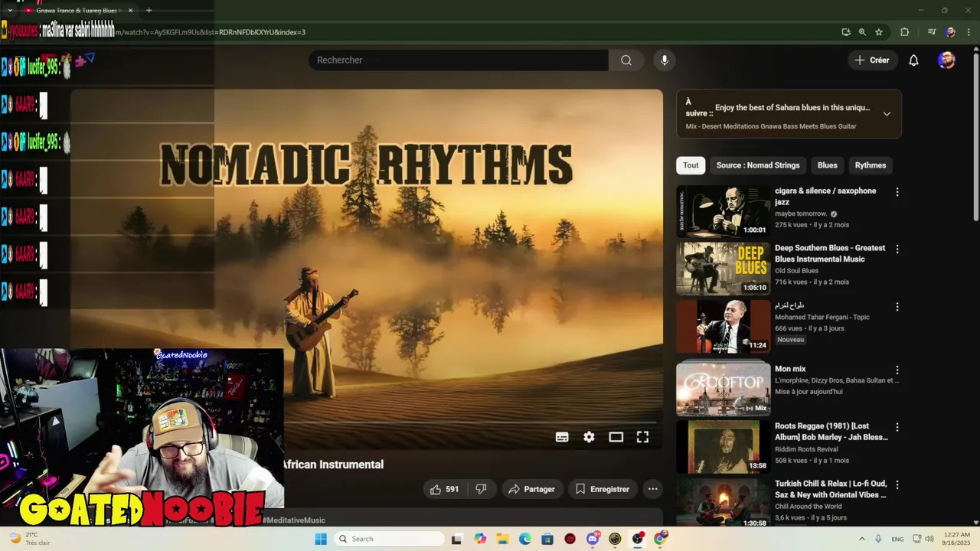Switch player to theater mode

(616, 437)
